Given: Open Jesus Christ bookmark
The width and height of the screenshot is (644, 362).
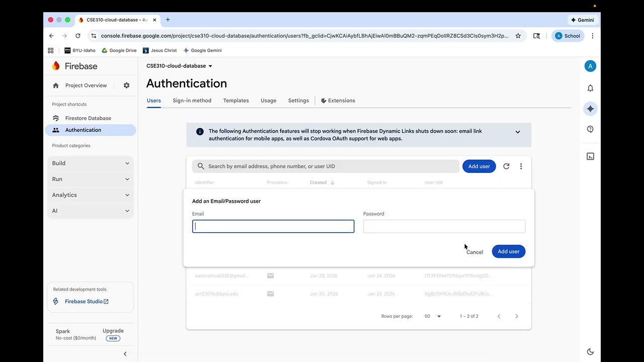Looking at the screenshot, I should tap(160, 50).
